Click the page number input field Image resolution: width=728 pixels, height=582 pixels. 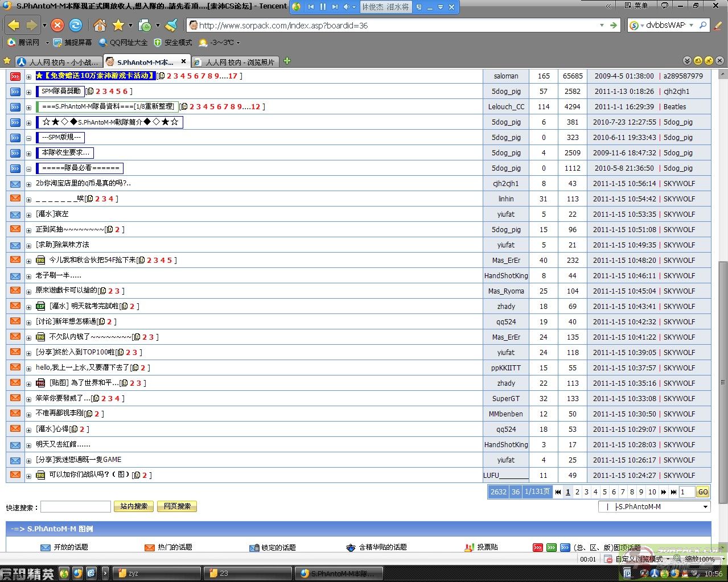pyautogui.click(x=686, y=492)
